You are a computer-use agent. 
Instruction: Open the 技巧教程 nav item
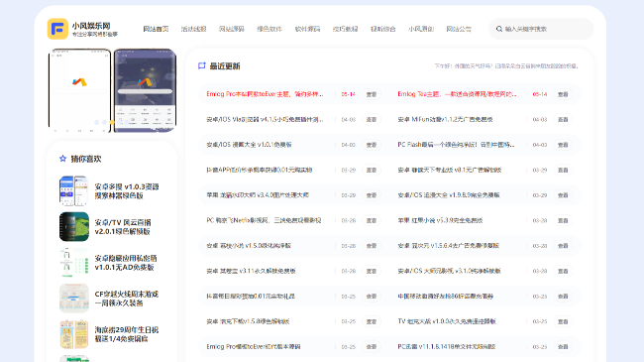345,29
